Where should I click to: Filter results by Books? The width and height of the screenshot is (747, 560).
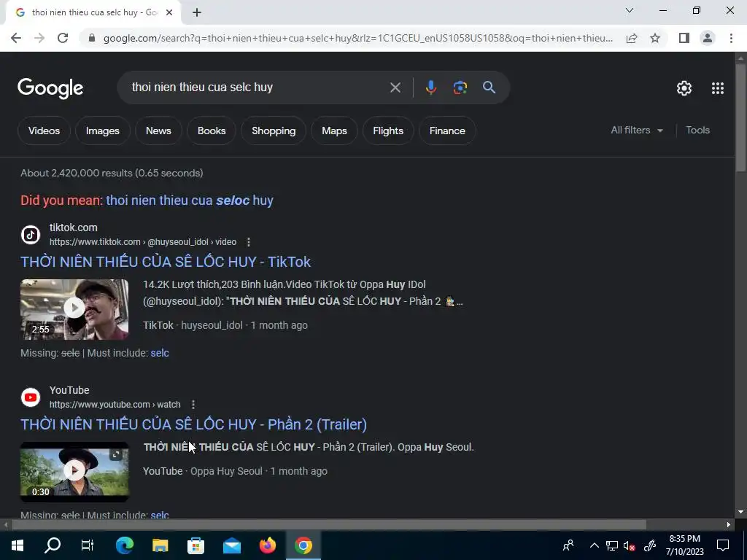click(212, 131)
